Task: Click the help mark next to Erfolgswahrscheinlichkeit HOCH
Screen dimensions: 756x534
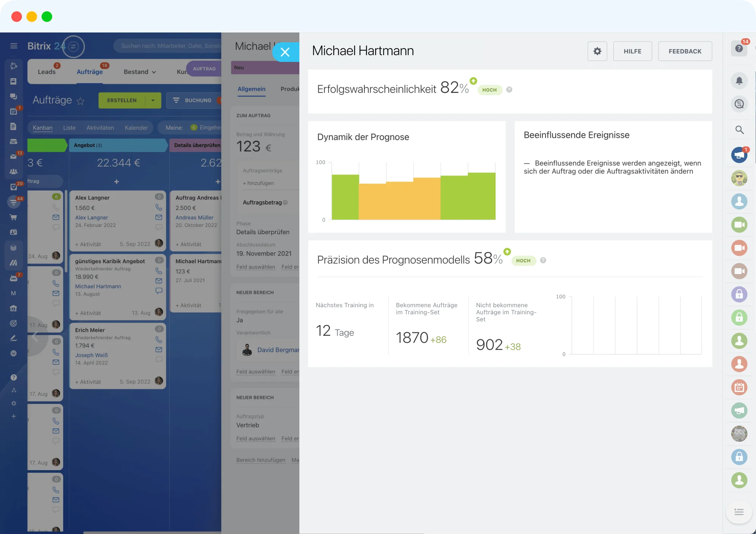Action: coord(509,90)
